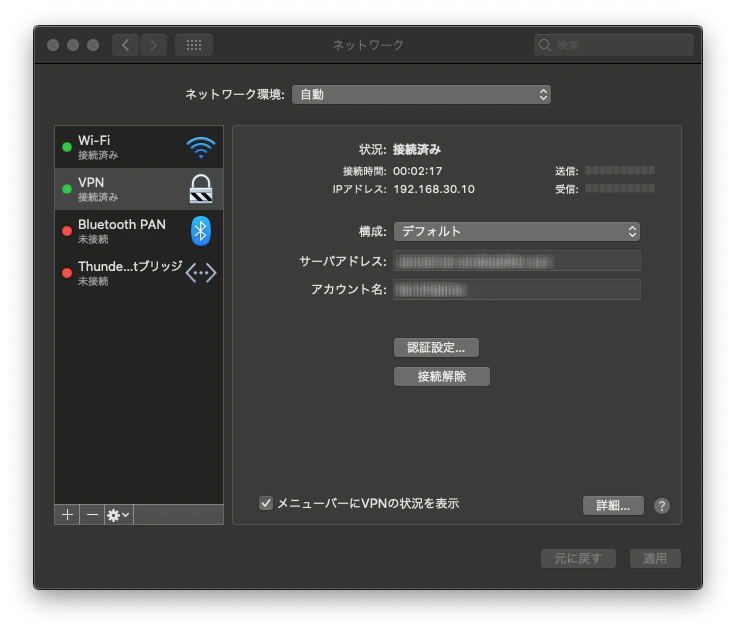
Task: Select the Thunderbolt bridge service
Action: 139,273
